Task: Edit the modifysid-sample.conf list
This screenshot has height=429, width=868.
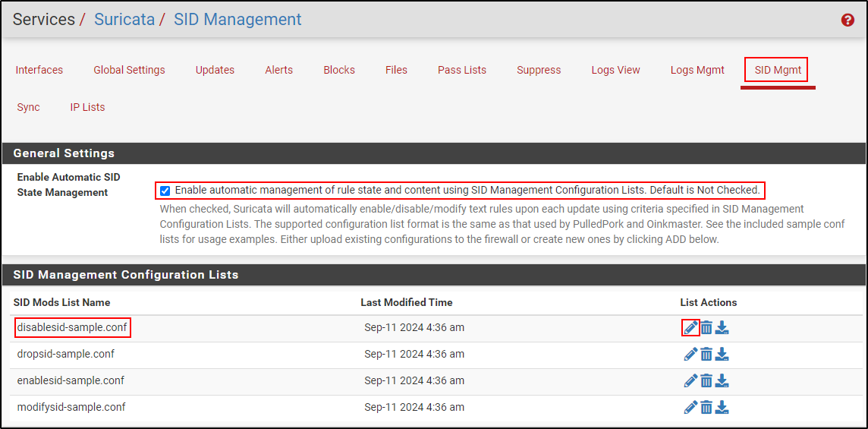Action: [690, 408]
